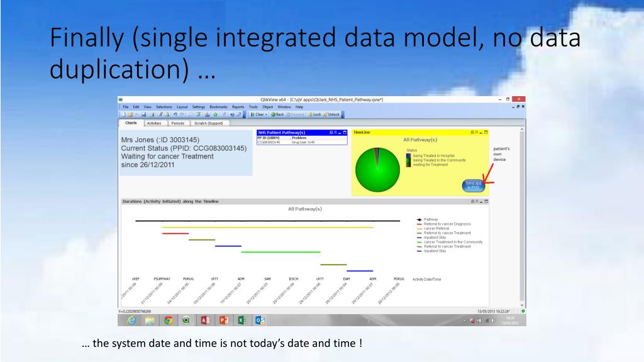Screen dimensions: 644x362
Task: Maximize the Durations along the Timeline chart
Action: click(486, 202)
